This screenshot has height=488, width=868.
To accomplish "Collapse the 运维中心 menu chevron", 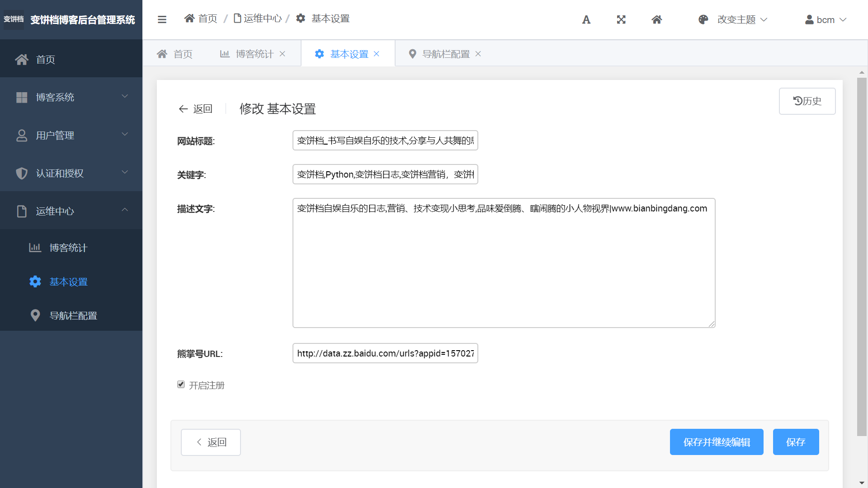I will (x=125, y=210).
